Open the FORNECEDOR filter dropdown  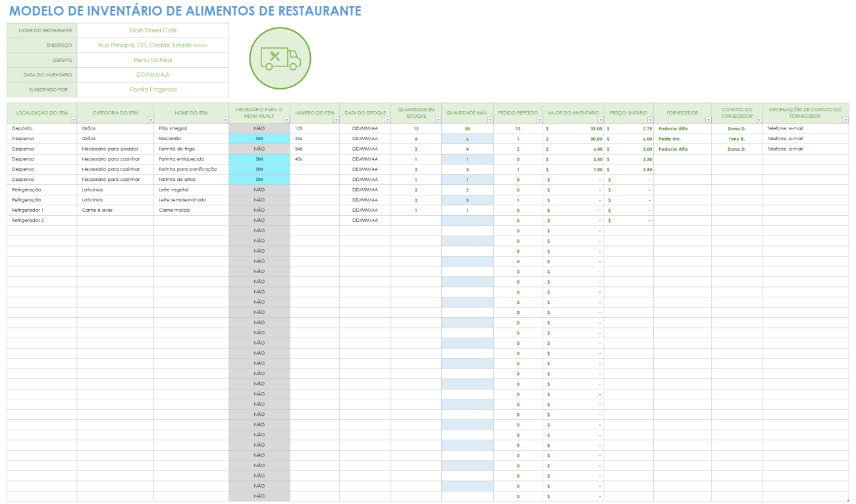click(x=708, y=120)
